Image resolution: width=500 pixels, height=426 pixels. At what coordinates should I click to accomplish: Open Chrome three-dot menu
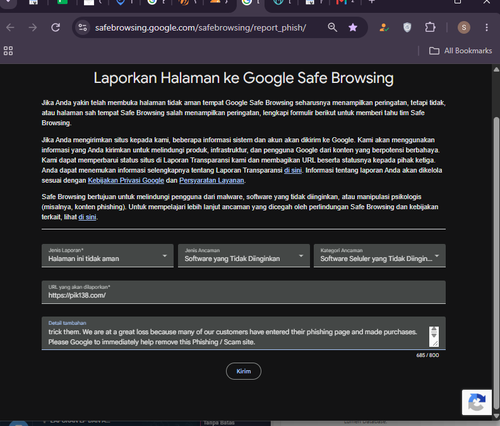point(486,27)
